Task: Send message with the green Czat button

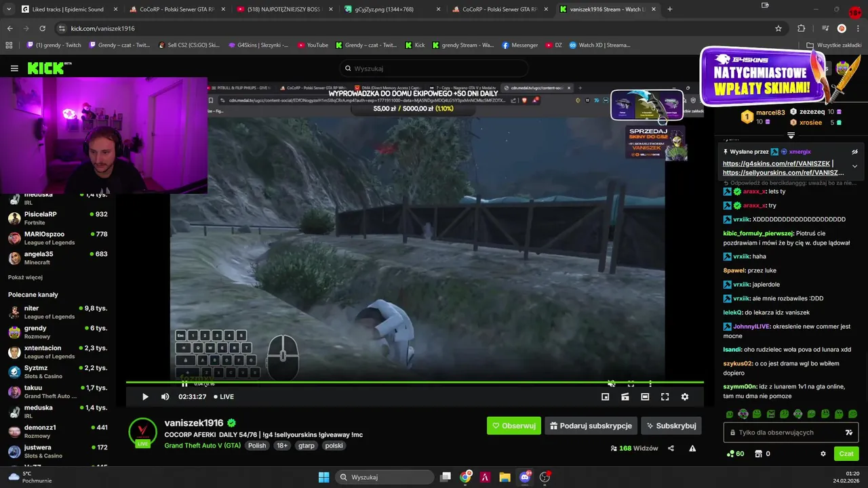Action: pyautogui.click(x=846, y=453)
